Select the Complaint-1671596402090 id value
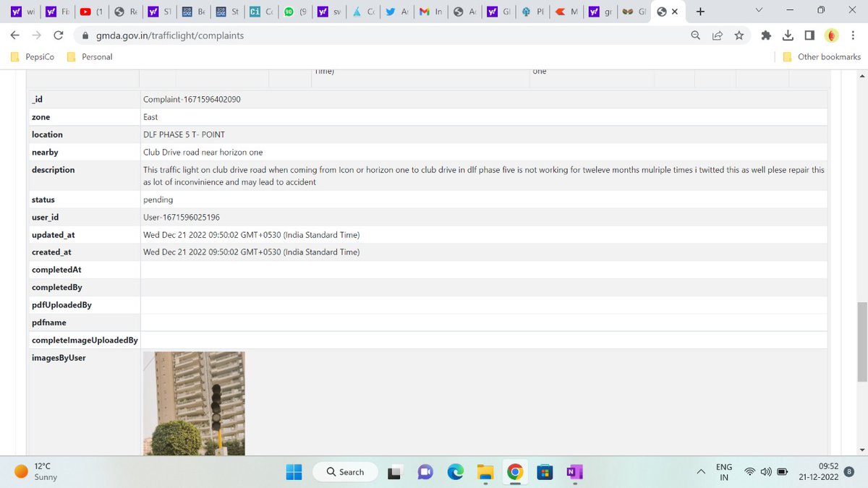This screenshot has height=488, width=868. click(192, 99)
